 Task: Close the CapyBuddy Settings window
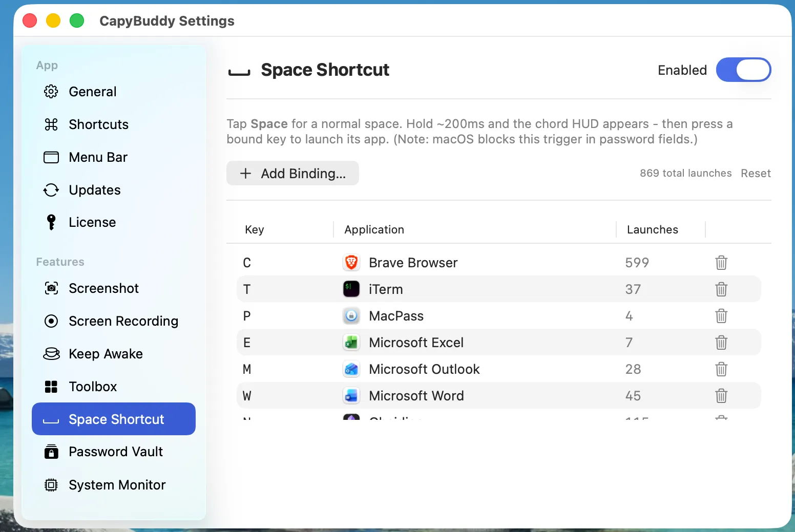click(30, 20)
